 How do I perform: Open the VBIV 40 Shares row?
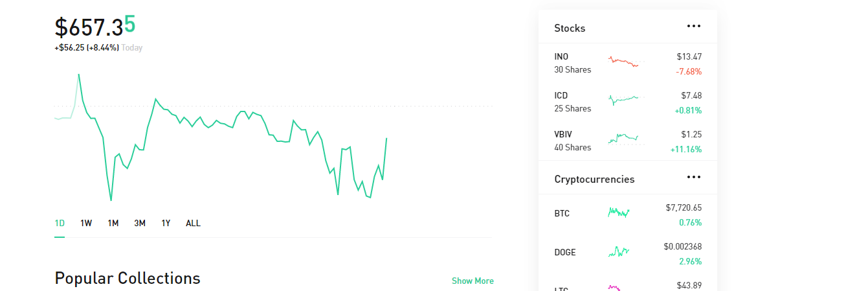click(572, 141)
